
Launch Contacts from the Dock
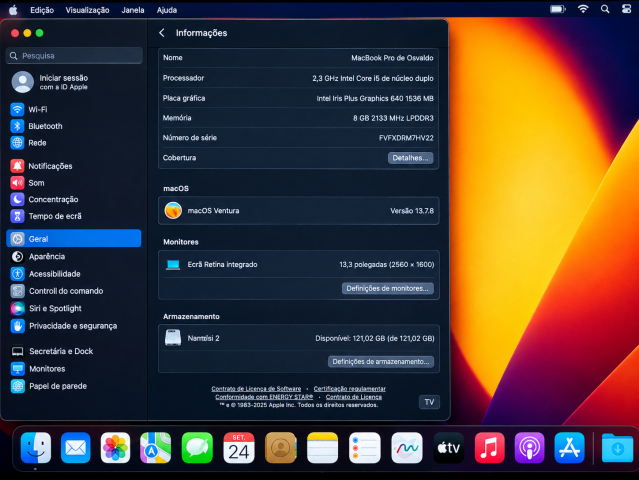pos(281,448)
